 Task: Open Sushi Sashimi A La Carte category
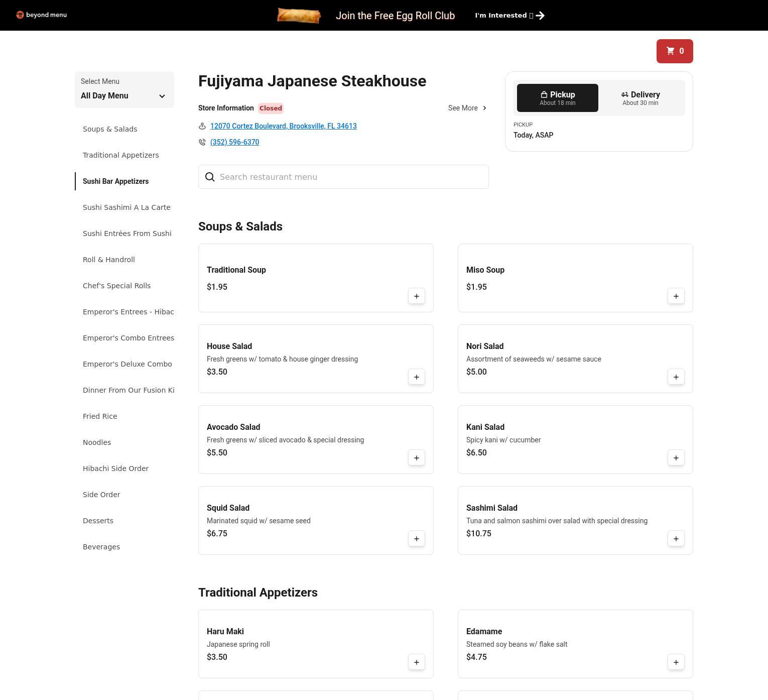[x=126, y=207]
